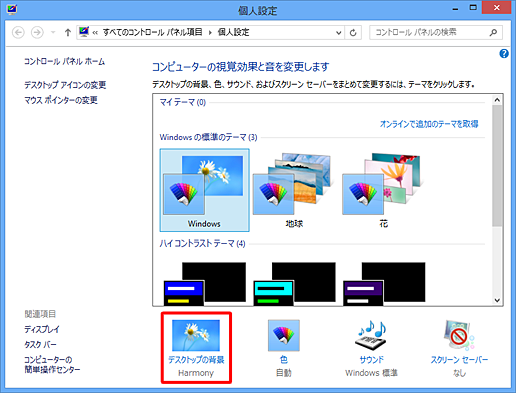This screenshot has width=516, height=393.
Task: Click the ハイ コントラスト テーマ (4) header
Action: (202, 244)
